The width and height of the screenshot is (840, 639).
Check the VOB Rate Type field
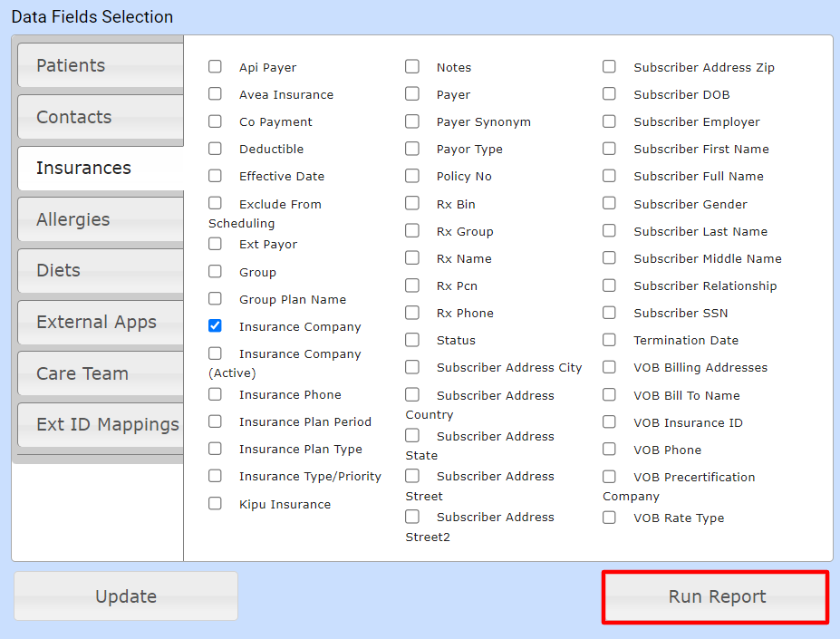[x=609, y=517]
